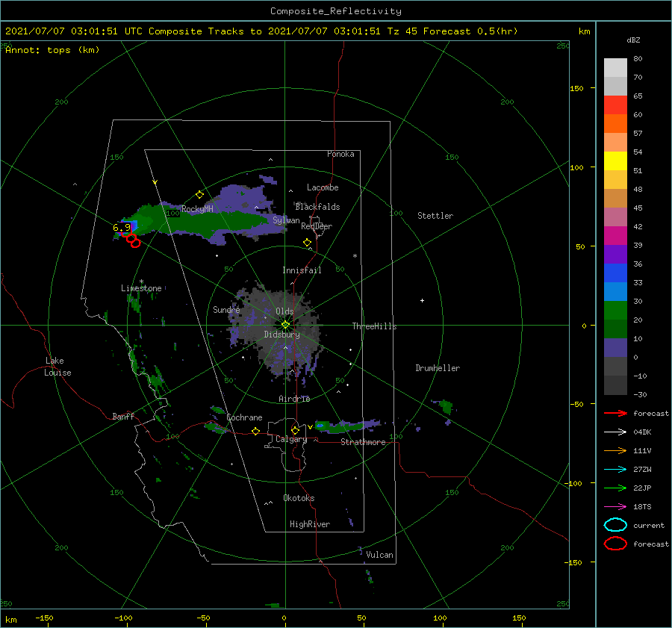Click the red forecast ellipse legend icon

pyautogui.click(x=615, y=544)
